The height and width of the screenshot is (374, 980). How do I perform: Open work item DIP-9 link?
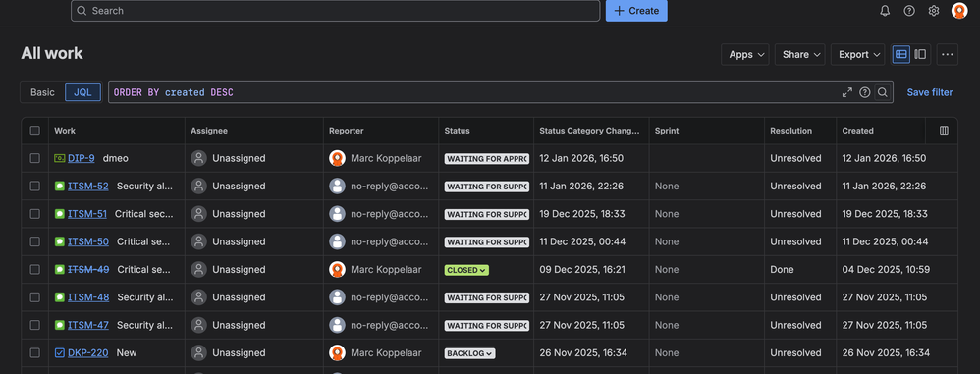pos(82,159)
